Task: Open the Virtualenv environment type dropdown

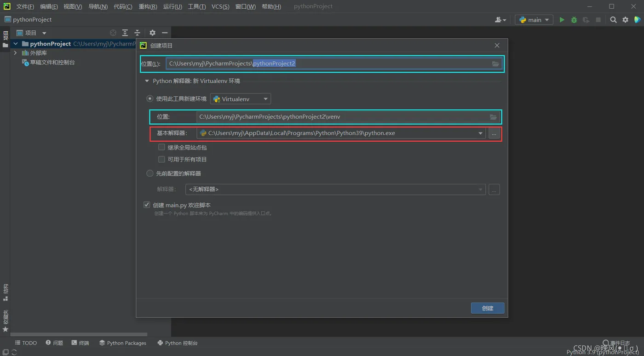Action: click(241, 99)
